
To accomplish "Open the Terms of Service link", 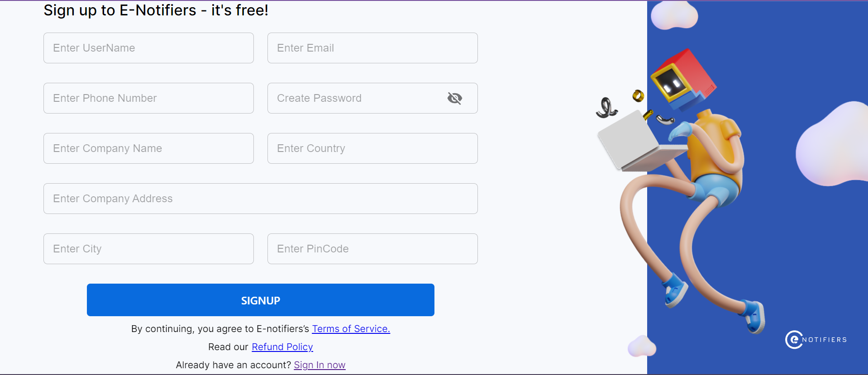I will pos(351,329).
